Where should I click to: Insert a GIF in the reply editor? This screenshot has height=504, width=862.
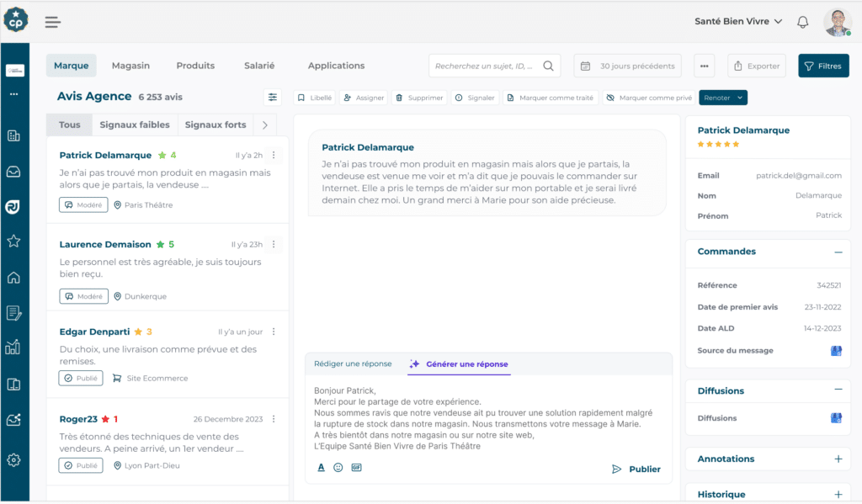pos(355,467)
